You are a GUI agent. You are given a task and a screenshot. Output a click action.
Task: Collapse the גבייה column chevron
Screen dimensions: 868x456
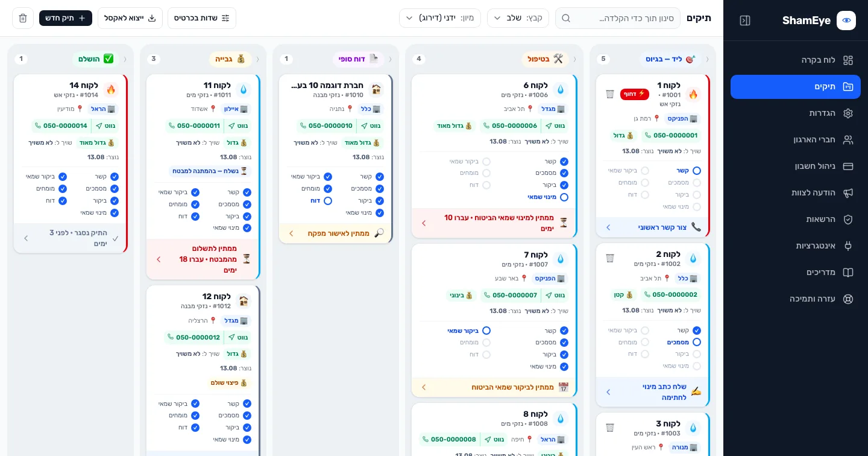click(258, 59)
